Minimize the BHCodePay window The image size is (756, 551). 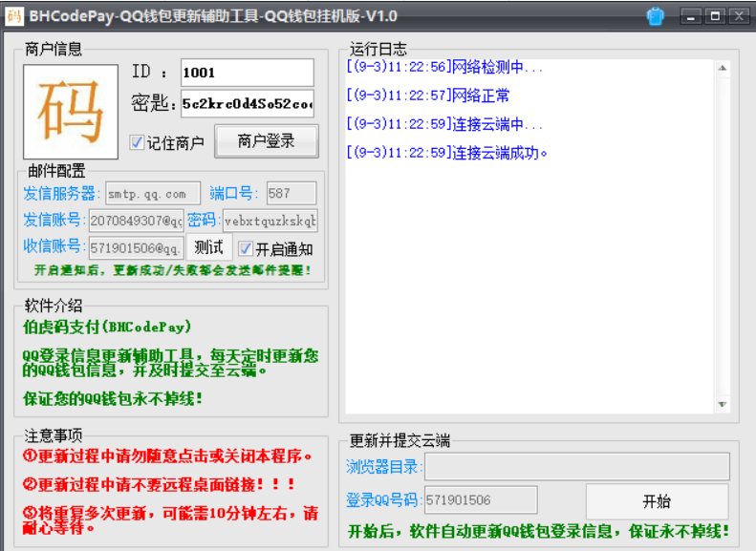tap(691, 15)
